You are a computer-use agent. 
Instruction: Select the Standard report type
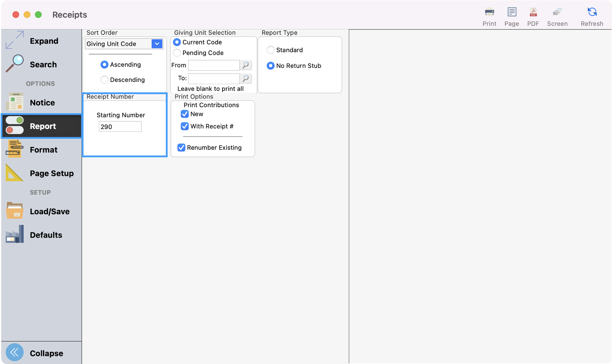pos(271,50)
